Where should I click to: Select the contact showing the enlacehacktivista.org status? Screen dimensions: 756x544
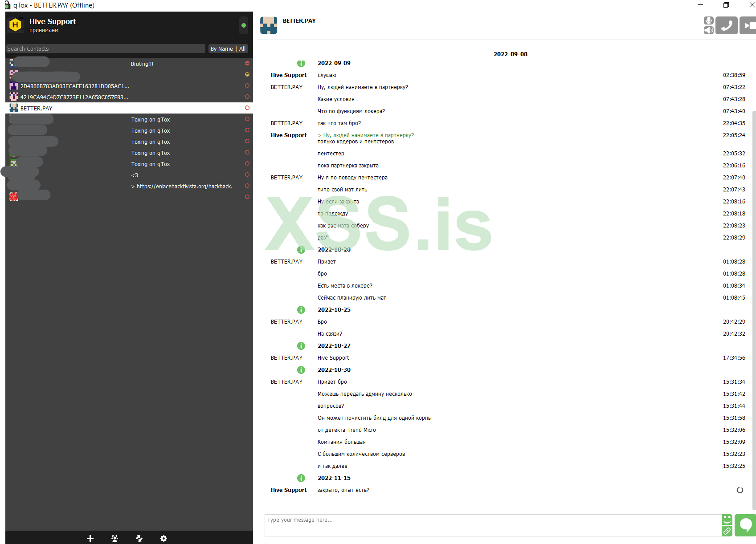coord(129,186)
